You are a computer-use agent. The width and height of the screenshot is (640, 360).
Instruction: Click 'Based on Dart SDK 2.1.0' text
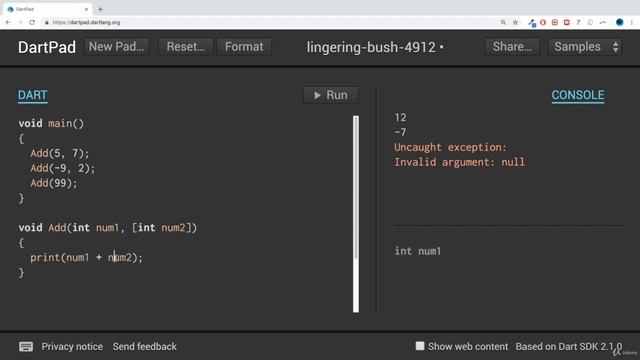(569, 347)
